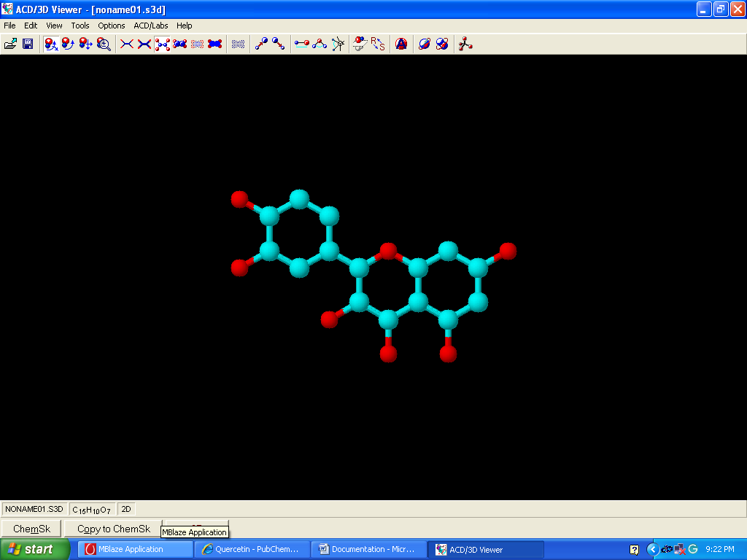Open the Tools menu
This screenshot has width=747, height=560.
[x=80, y=26]
